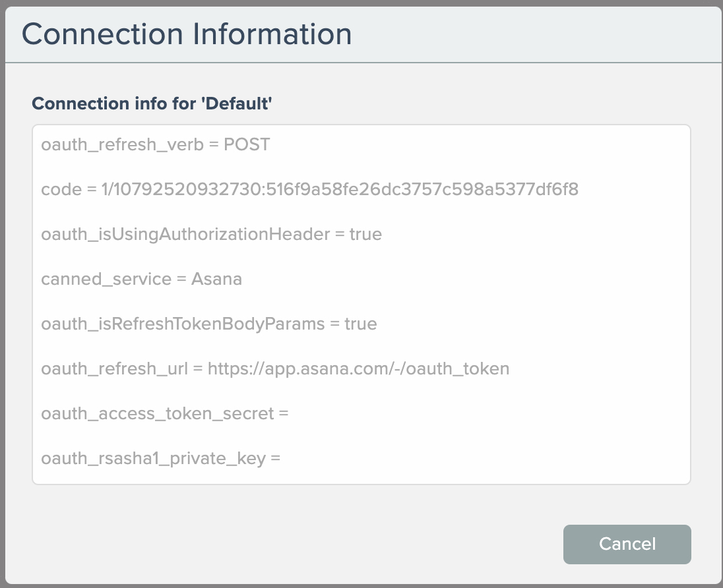Viewport: 723px width, 588px height.
Task: Click true after oauth_isRefreshTokenBodyParams
Action: pos(360,324)
